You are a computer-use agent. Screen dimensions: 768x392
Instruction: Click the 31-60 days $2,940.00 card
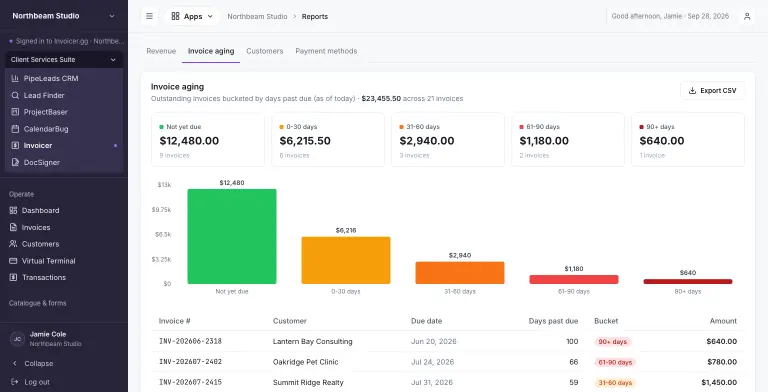448,140
